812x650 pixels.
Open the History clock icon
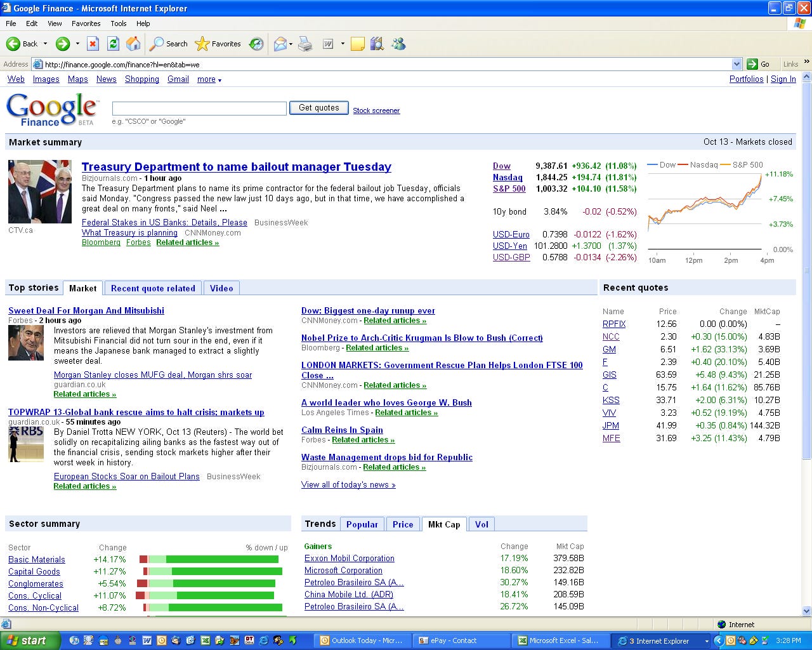coord(256,44)
